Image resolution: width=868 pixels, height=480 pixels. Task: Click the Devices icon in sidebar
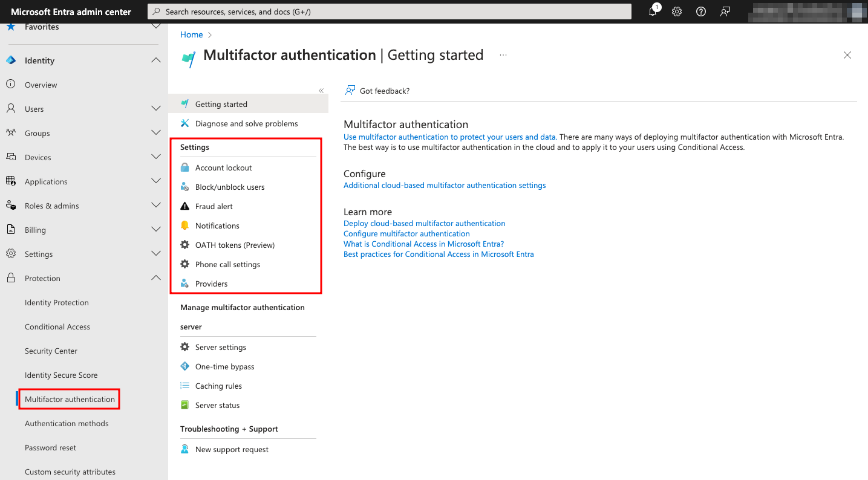click(10, 157)
